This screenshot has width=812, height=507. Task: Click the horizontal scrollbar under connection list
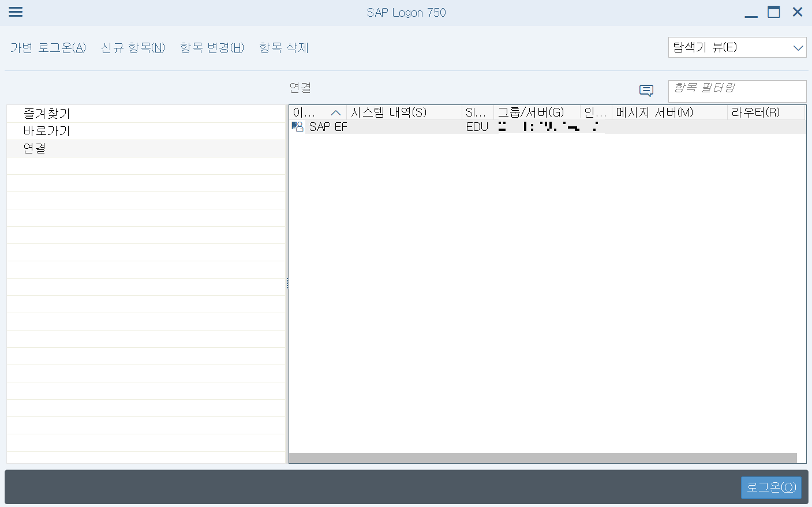(x=542, y=458)
